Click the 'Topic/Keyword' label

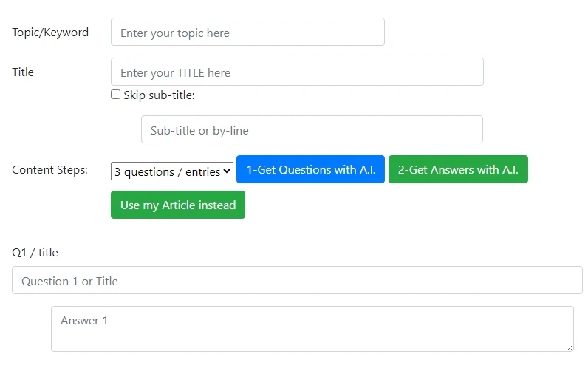(x=50, y=33)
